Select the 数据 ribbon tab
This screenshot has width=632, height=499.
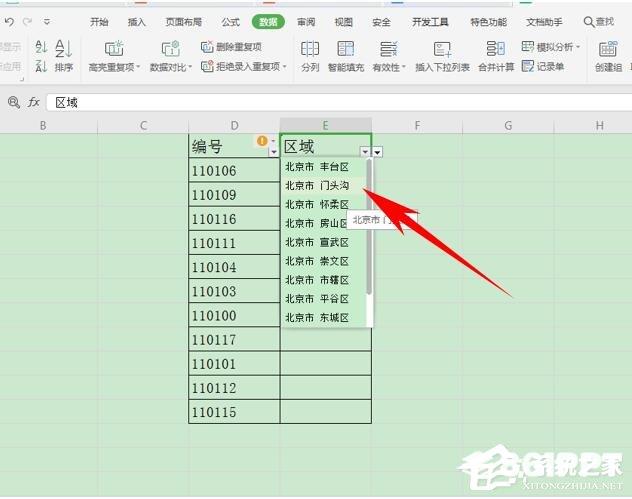pyautogui.click(x=268, y=22)
